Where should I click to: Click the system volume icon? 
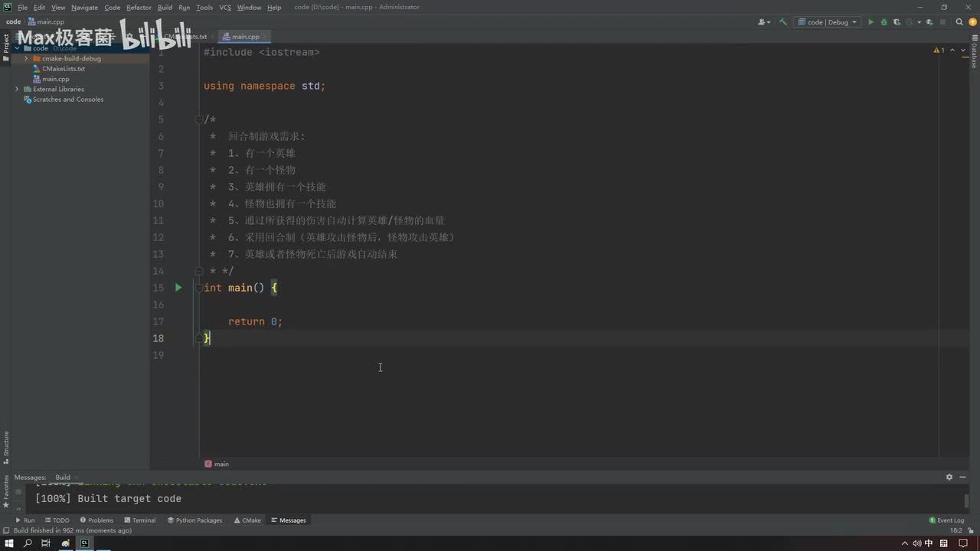point(916,543)
